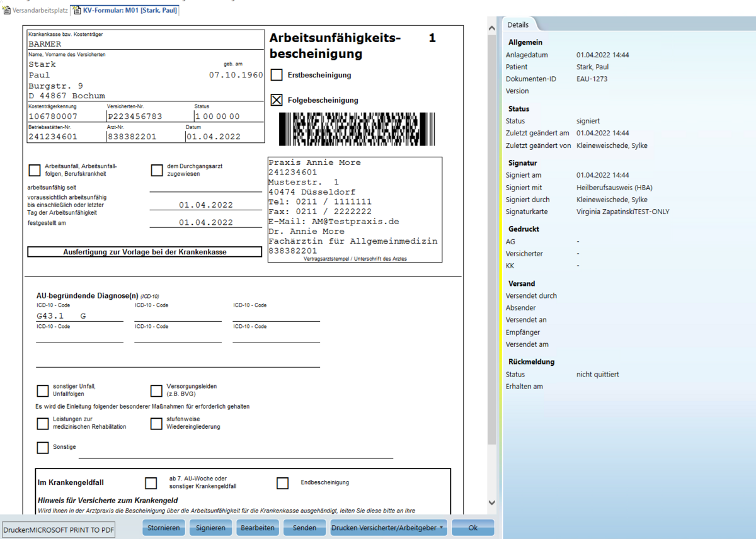Check dem Durchgangsarzt zugewiesen box

[157, 170]
